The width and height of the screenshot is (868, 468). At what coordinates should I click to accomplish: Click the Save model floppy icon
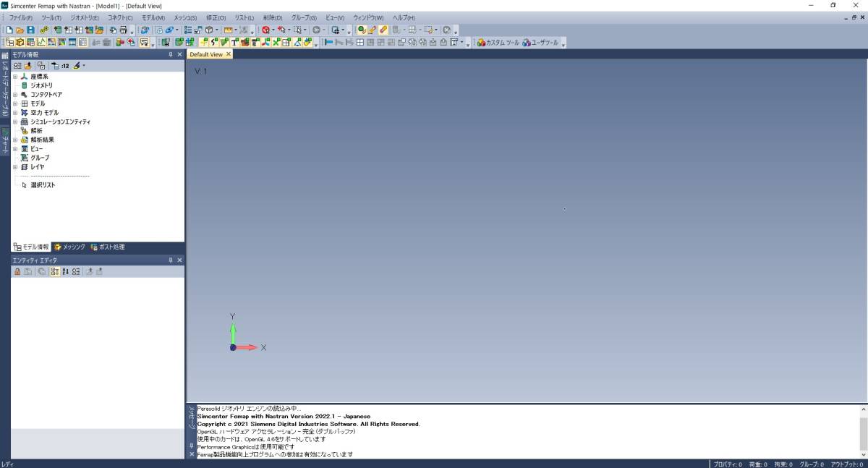[30, 30]
